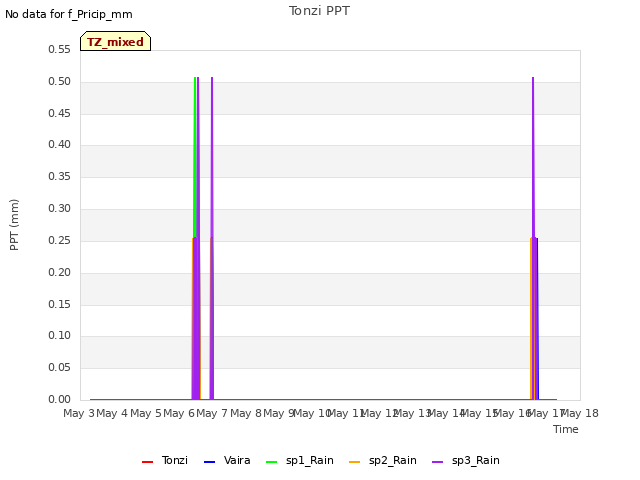
Task: Click the purple sp3_Rain spike near May 7
Action: click(x=212, y=239)
